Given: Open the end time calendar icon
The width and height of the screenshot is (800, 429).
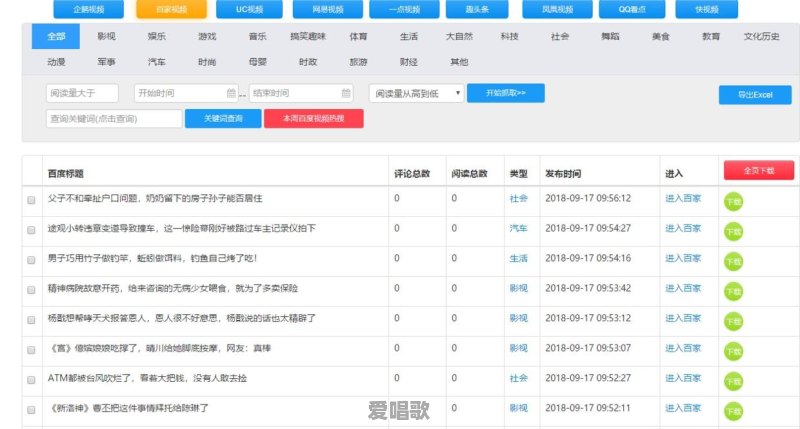Looking at the screenshot, I should click(x=346, y=93).
